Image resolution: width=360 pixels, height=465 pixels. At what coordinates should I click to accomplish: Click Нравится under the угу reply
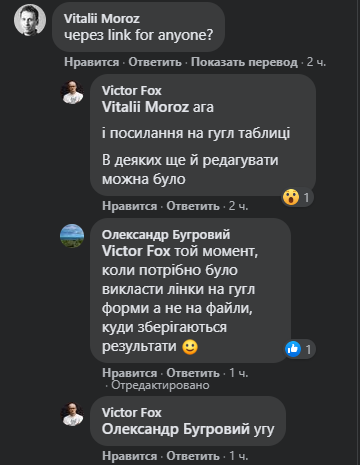click(x=130, y=456)
